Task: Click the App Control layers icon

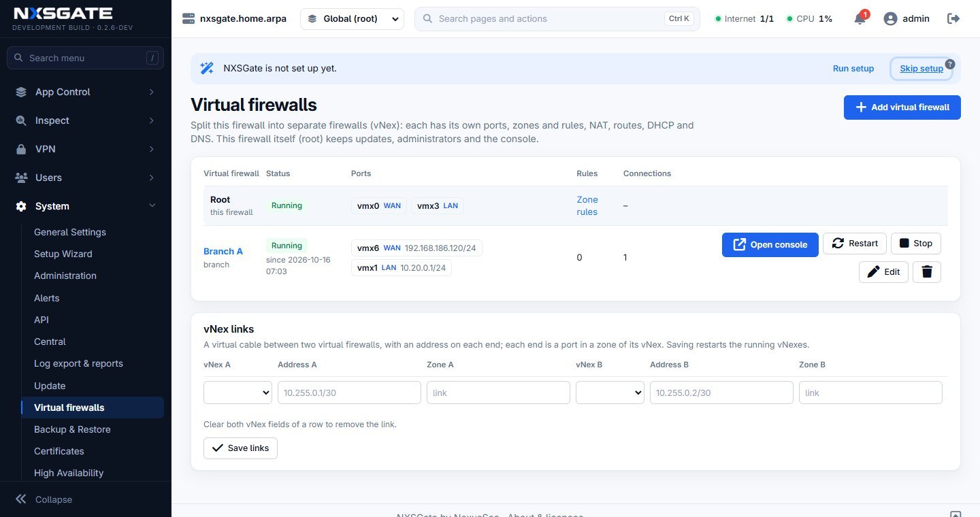Action: click(21, 92)
